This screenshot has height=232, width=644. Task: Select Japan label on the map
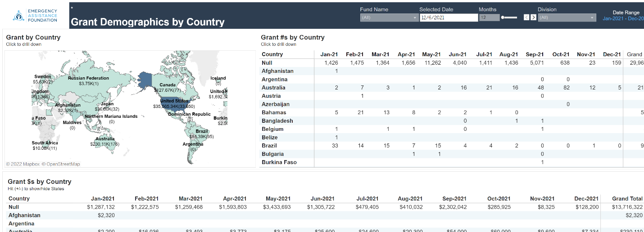[x=107, y=104]
